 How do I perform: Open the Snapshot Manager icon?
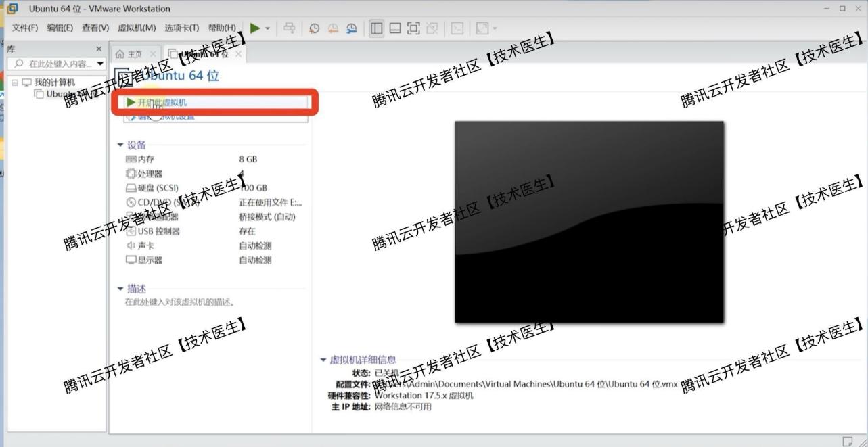click(351, 27)
